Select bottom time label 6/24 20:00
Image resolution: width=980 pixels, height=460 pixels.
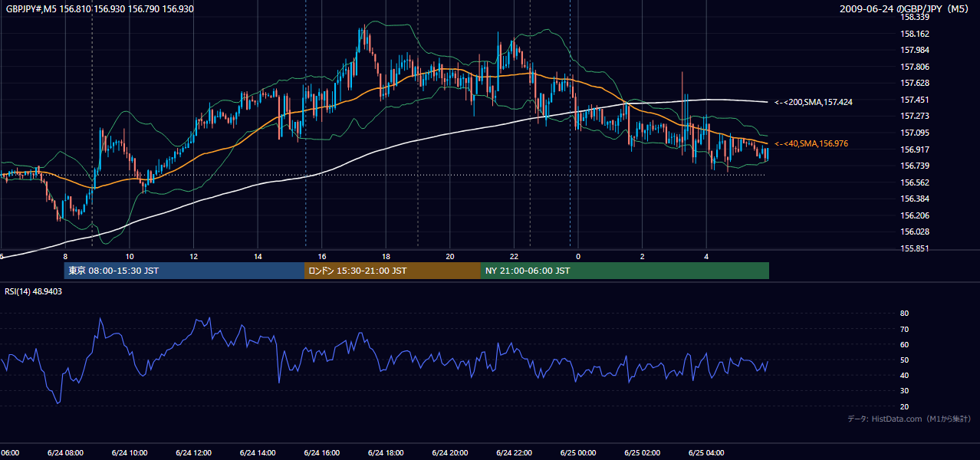point(449,452)
